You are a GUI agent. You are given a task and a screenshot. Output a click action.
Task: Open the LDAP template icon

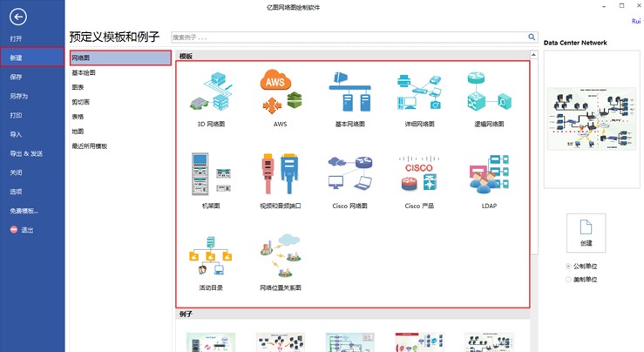point(489,174)
